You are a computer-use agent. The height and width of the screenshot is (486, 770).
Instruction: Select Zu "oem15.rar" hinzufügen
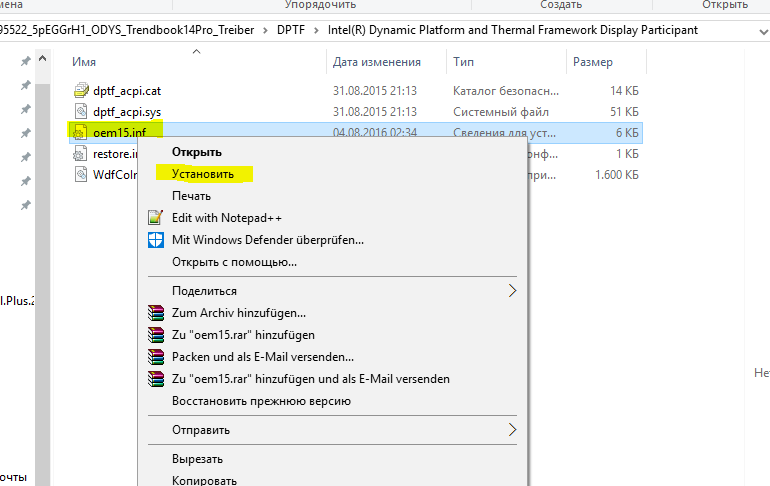pos(243,335)
